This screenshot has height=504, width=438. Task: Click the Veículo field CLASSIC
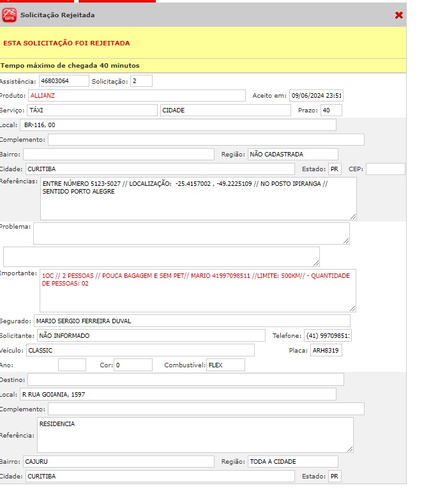[140, 350]
